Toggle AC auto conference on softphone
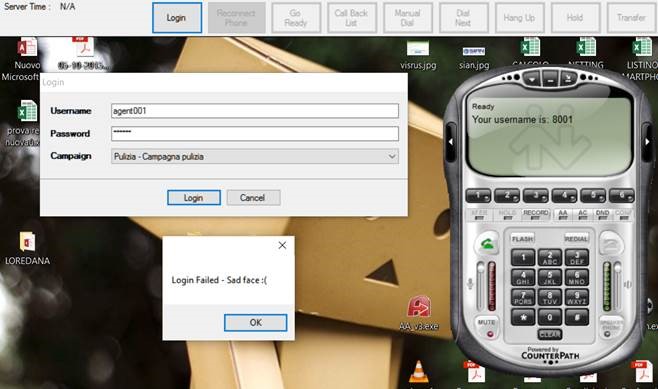The image size is (658, 389). click(582, 214)
